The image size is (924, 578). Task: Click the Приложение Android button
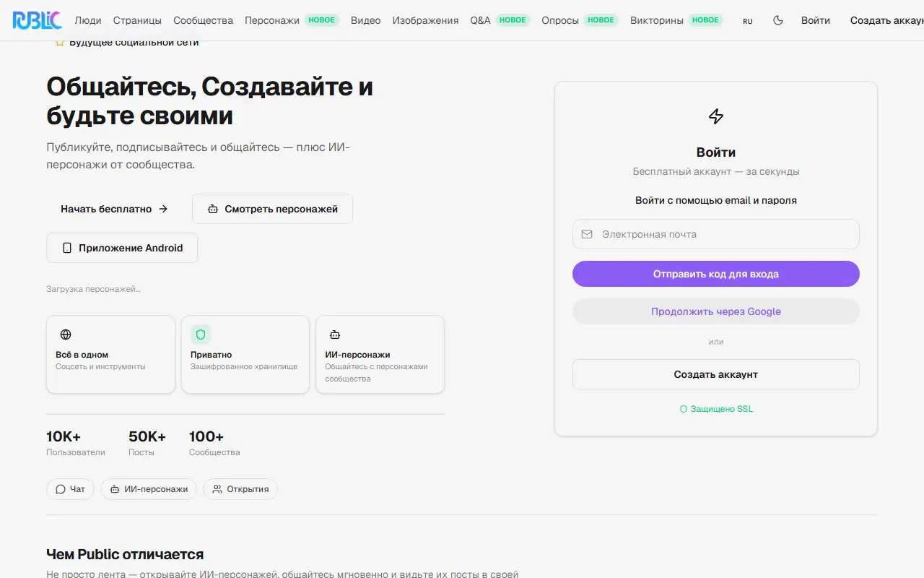click(x=122, y=248)
